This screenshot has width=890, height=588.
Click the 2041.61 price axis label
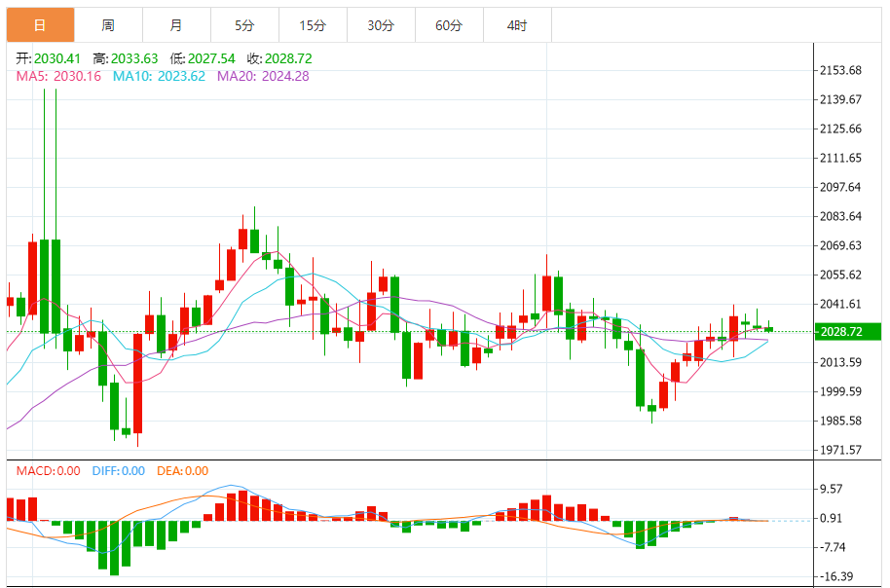pyautogui.click(x=840, y=304)
